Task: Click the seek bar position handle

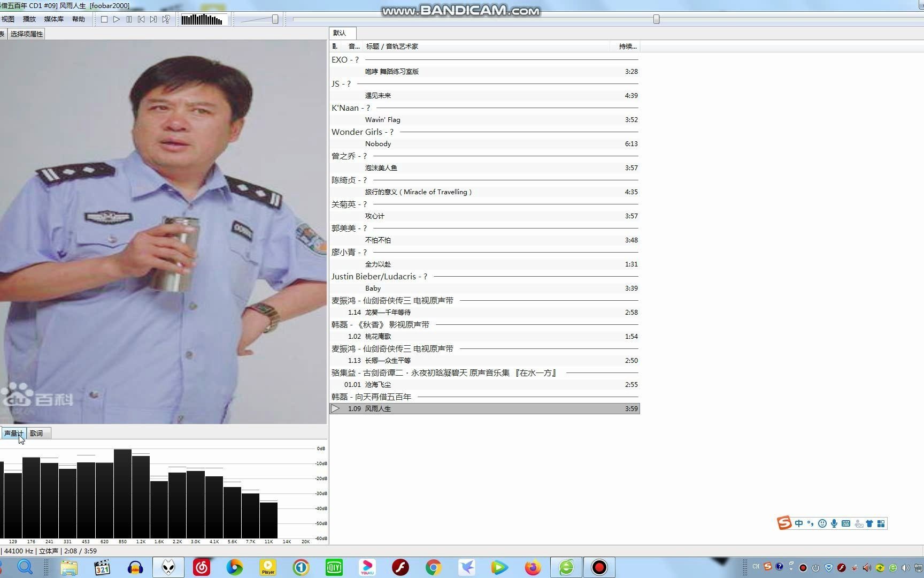Action: (x=656, y=19)
